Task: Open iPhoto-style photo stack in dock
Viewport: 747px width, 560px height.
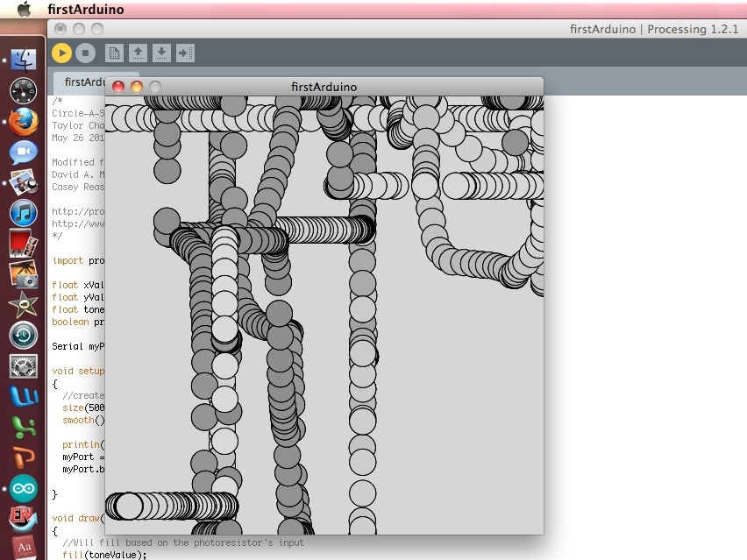Action: point(24,182)
